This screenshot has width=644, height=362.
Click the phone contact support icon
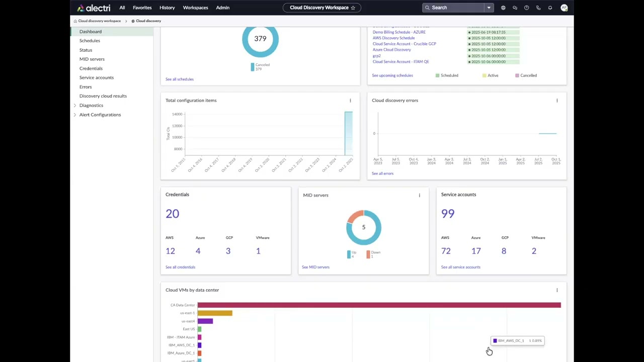538,8
